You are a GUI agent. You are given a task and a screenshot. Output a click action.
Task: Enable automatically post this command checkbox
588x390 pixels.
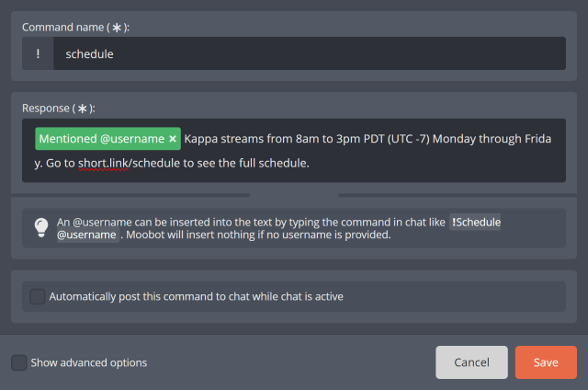(38, 296)
